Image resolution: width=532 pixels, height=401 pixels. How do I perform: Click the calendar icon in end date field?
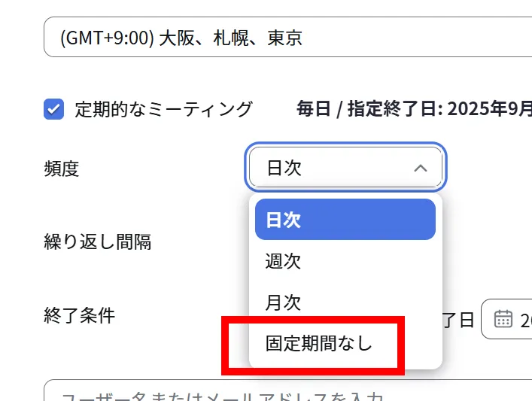point(503,319)
